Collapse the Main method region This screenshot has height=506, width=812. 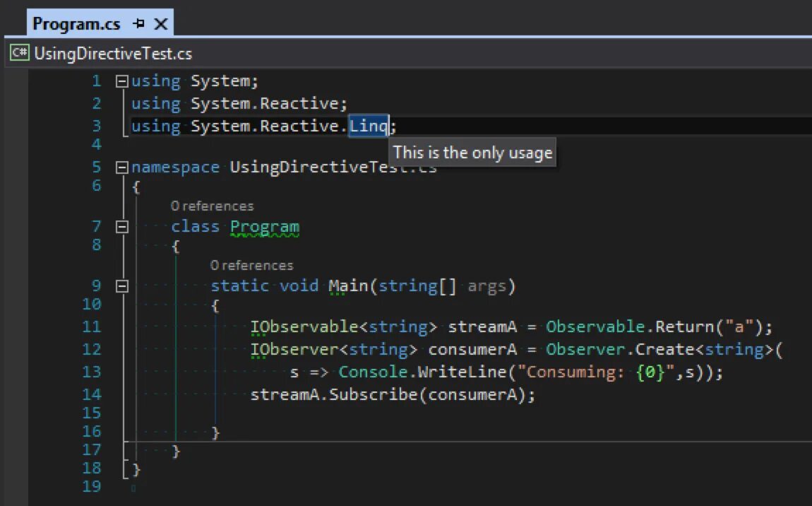(x=121, y=286)
